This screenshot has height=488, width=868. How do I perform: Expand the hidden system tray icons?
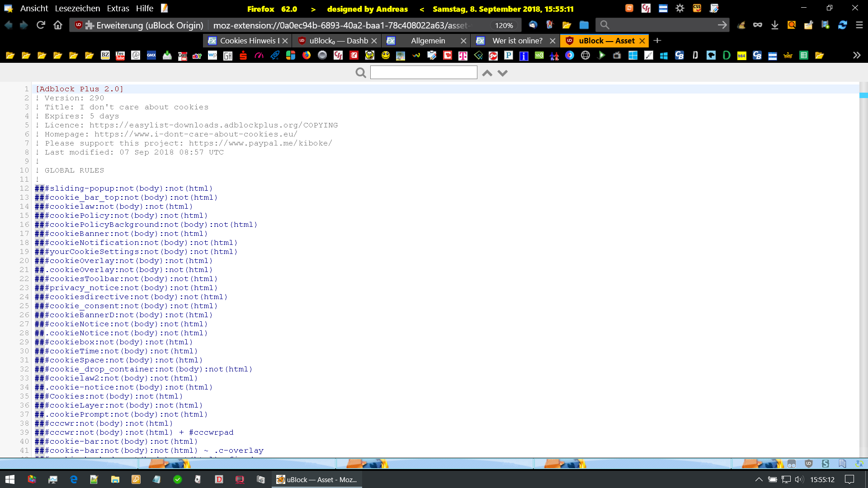(x=759, y=479)
